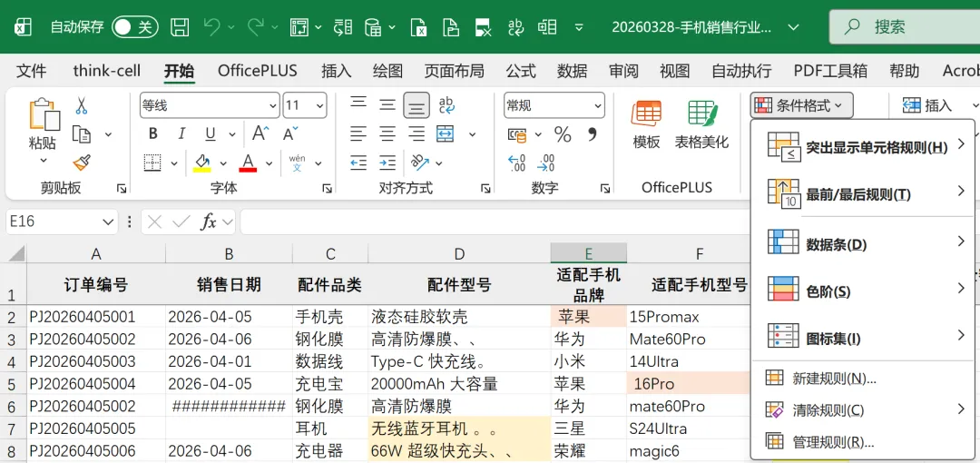Click the text Orientation icon
The height and width of the screenshot is (463, 980).
[x=419, y=163]
